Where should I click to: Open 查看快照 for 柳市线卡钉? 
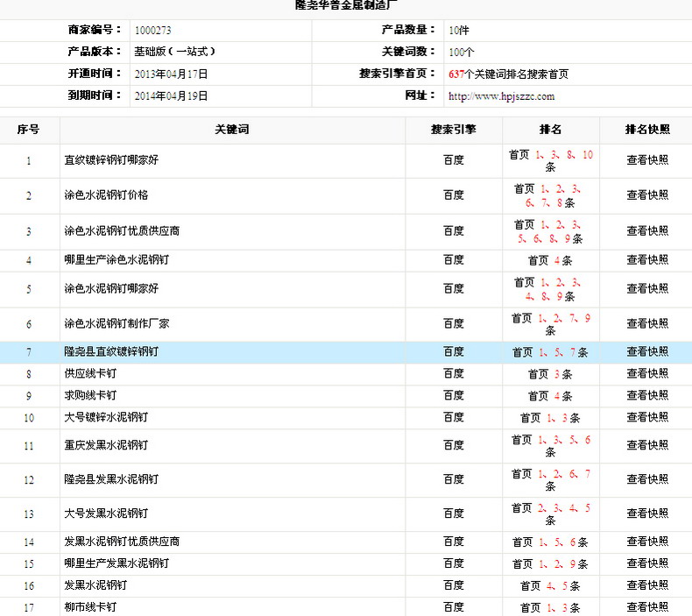coord(647,607)
